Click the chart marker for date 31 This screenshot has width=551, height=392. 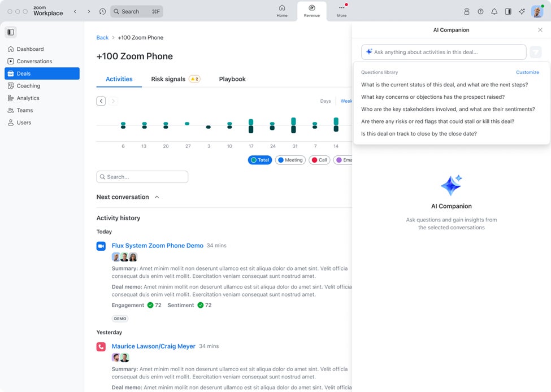coord(293,125)
